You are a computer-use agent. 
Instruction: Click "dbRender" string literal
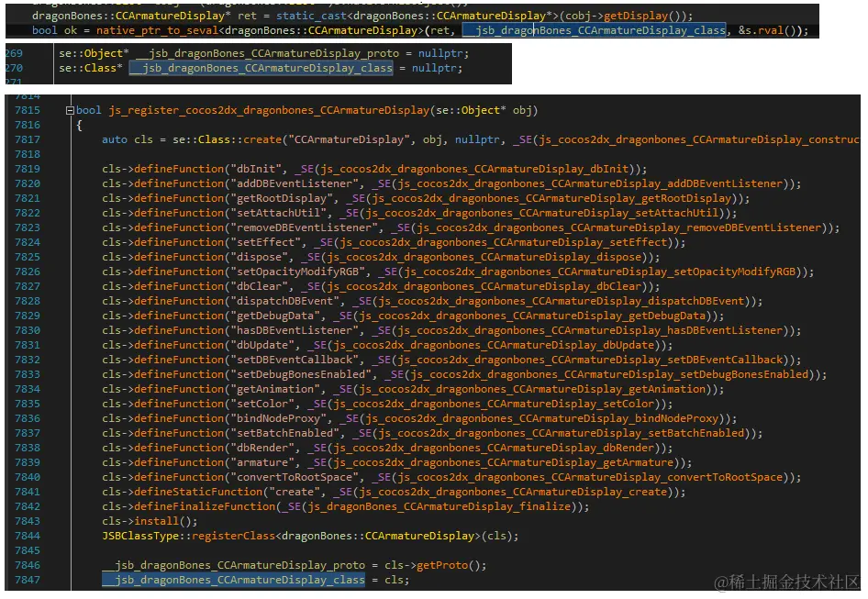262,448
